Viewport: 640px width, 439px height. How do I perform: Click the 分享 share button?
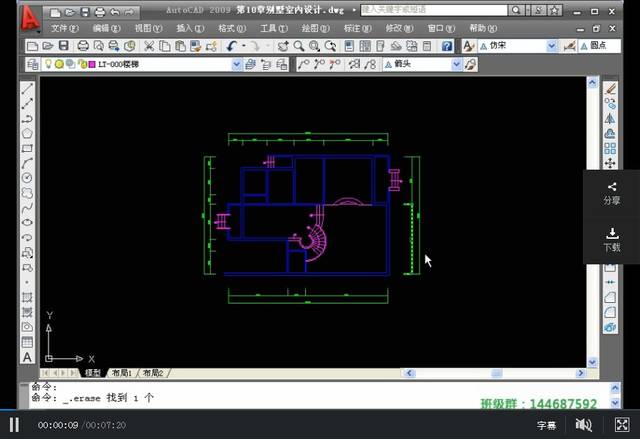(x=611, y=193)
